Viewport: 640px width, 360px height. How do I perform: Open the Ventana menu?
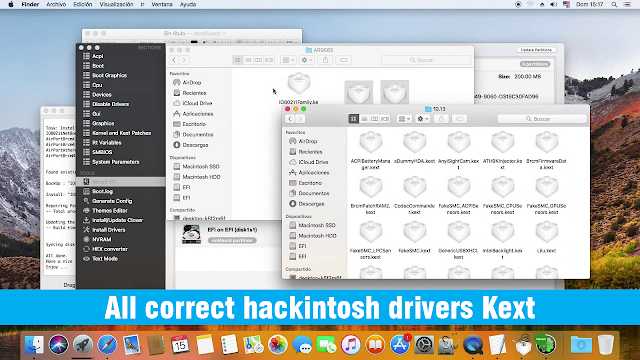162,4
